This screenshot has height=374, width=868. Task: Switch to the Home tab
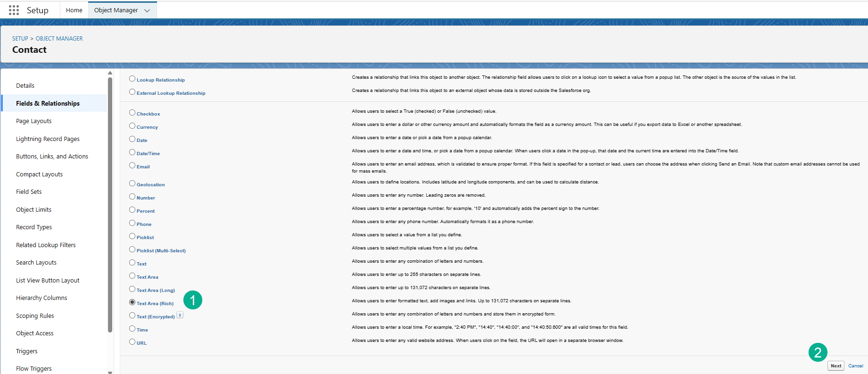click(x=74, y=10)
